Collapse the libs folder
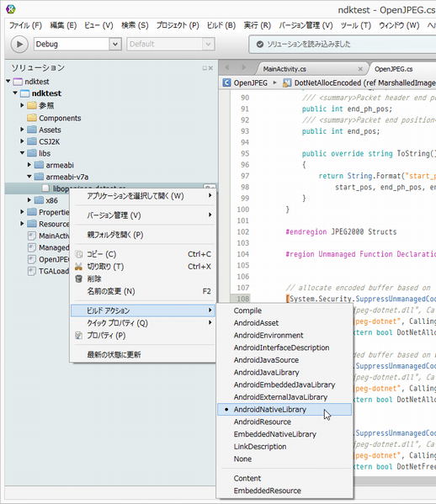The width and height of the screenshot is (436, 504). coord(22,153)
